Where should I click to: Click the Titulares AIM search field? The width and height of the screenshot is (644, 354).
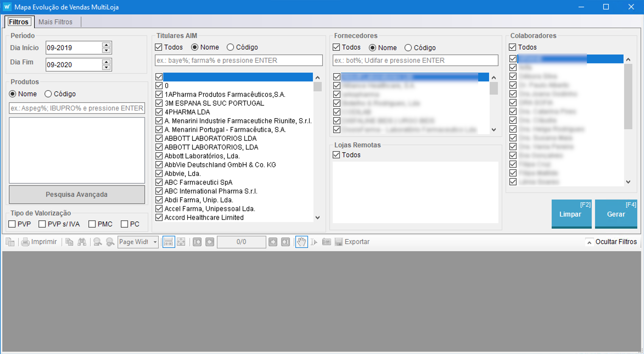(238, 60)
